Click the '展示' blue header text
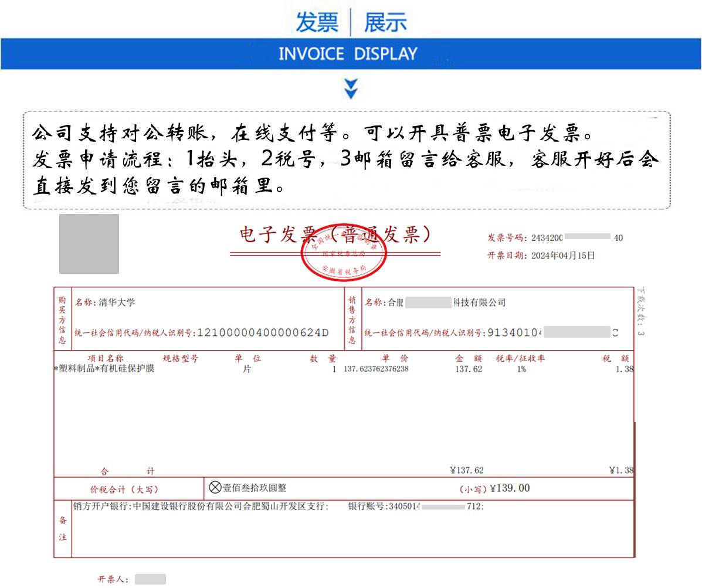 click(385, 22)
